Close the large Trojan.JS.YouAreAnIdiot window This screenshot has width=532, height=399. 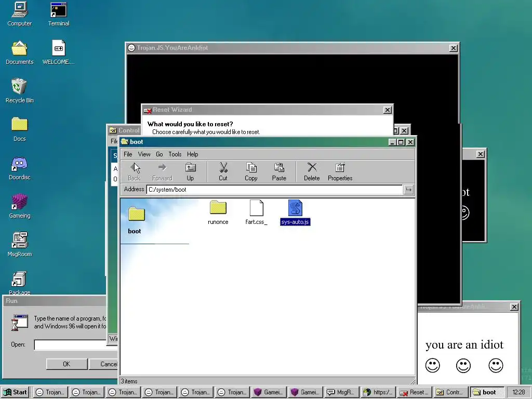point(453,48)
